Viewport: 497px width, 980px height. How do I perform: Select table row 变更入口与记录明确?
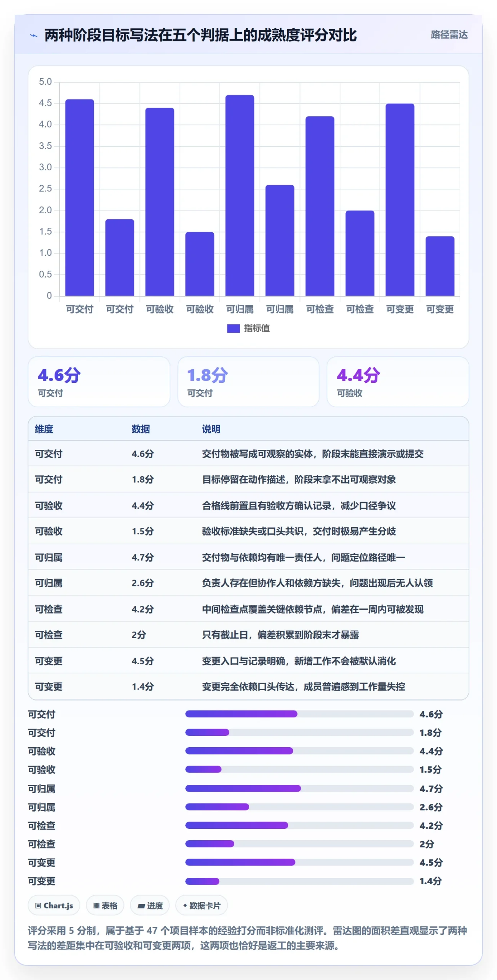click(x=248, y=660)
